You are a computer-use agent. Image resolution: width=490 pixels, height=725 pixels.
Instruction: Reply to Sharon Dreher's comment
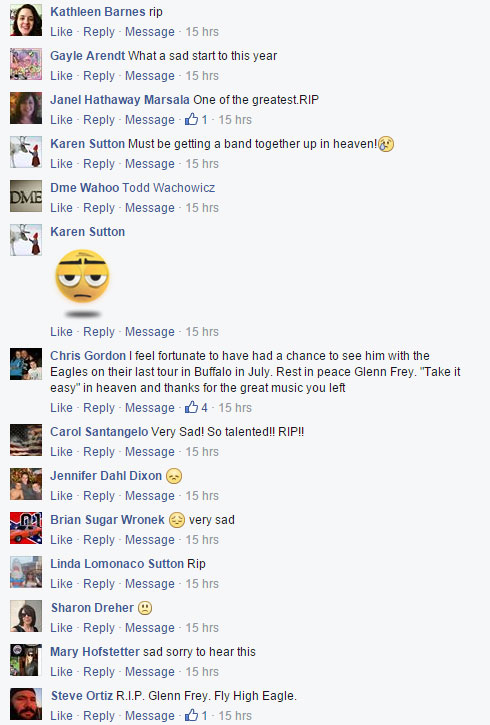pos(99,628)
